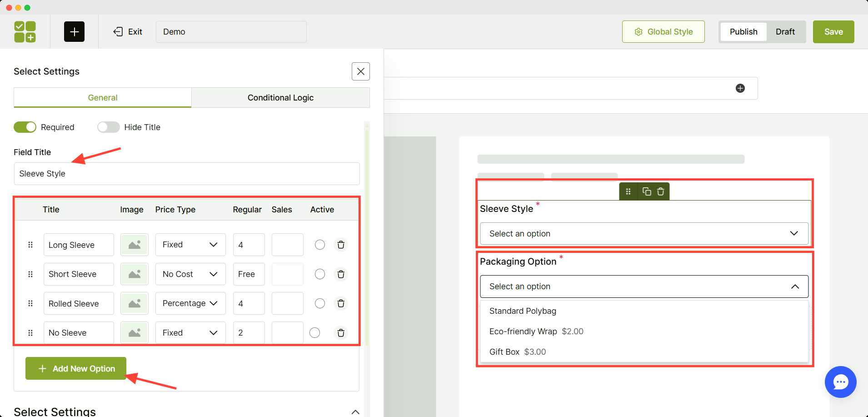Set Long Sleeve as active option
The height and width of the screenshot is (417, 868).
320,245
